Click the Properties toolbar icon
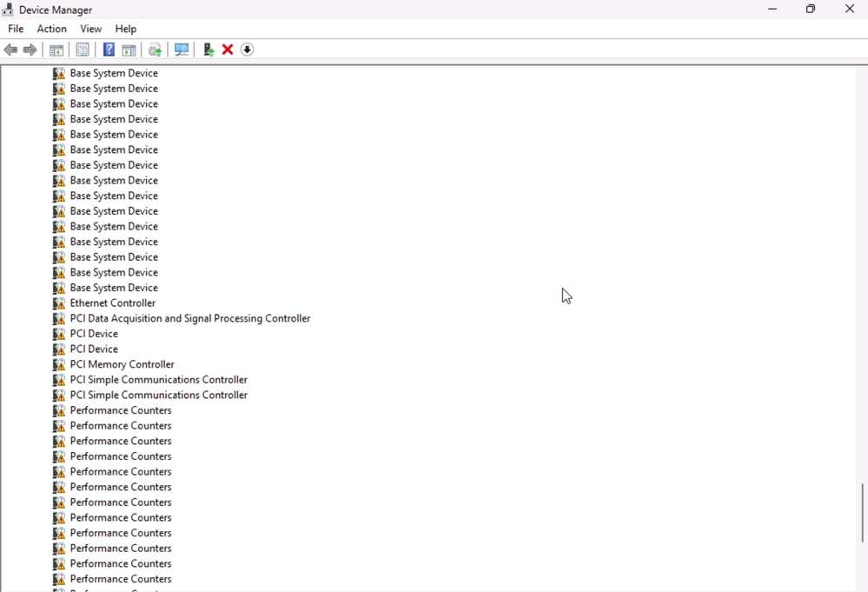Viewport: 868px width, 592px height. point(82,50)
